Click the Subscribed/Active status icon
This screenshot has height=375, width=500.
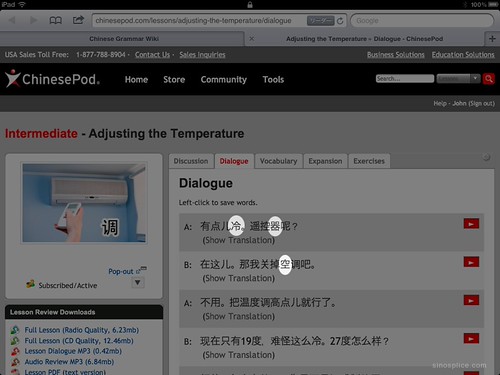click(x=31, y=284)
